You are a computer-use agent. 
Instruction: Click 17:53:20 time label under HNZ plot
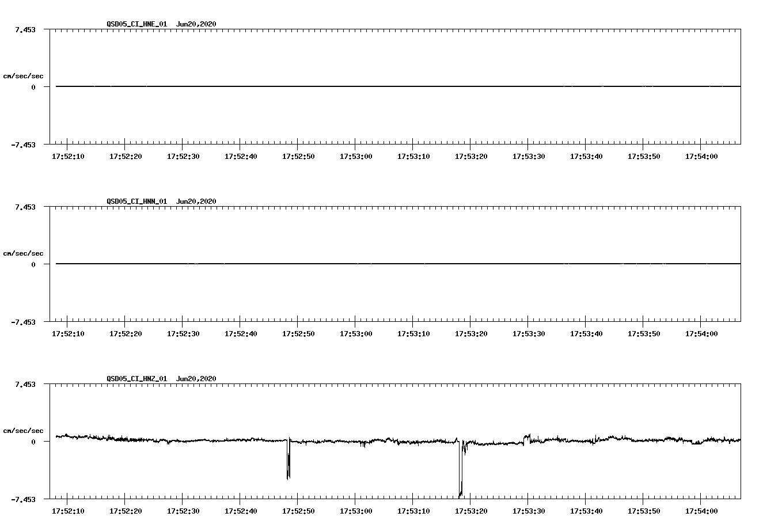tap(471, 511)
